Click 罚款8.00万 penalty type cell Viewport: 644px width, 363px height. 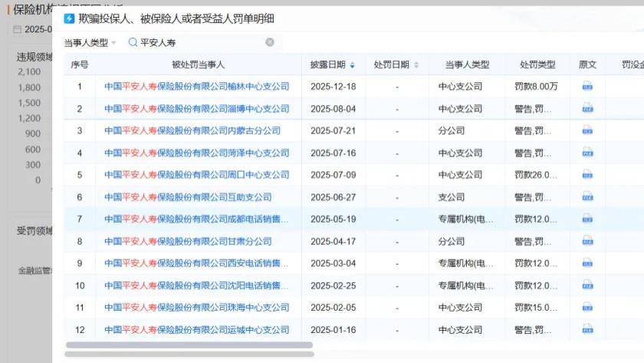click(536, 86)
